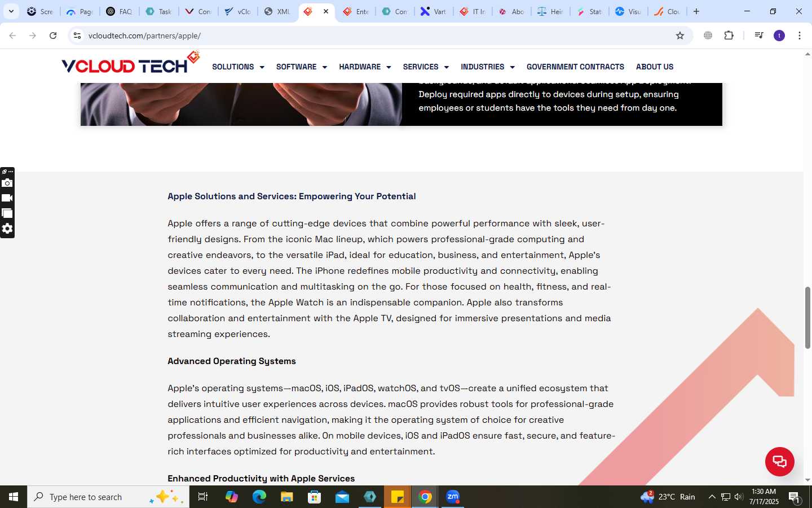Open Mail app from taskbar
The height and width of the screenshot is (508, 812).
coord(342,497)
